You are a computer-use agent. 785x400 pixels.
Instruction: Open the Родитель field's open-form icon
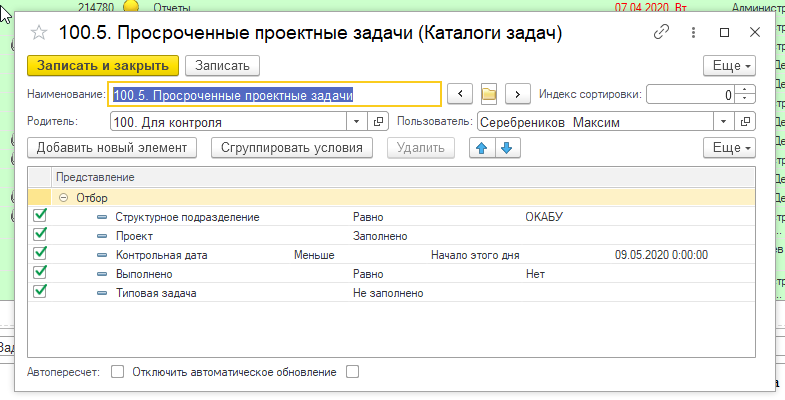point(378,122)
